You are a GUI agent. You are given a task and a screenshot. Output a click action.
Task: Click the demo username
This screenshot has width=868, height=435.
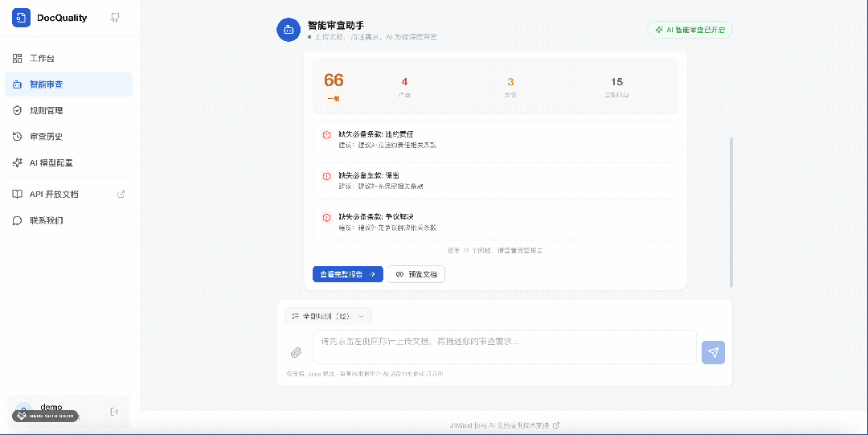51,408
